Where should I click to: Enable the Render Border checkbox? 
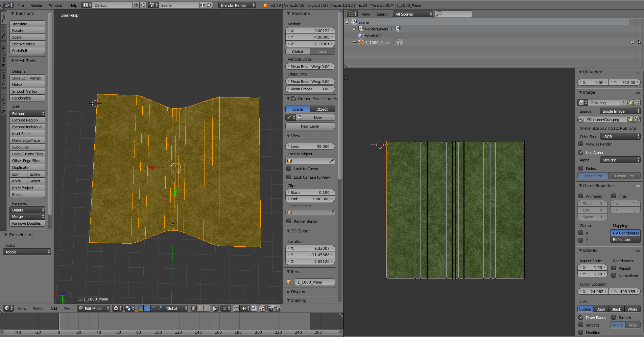289,221
